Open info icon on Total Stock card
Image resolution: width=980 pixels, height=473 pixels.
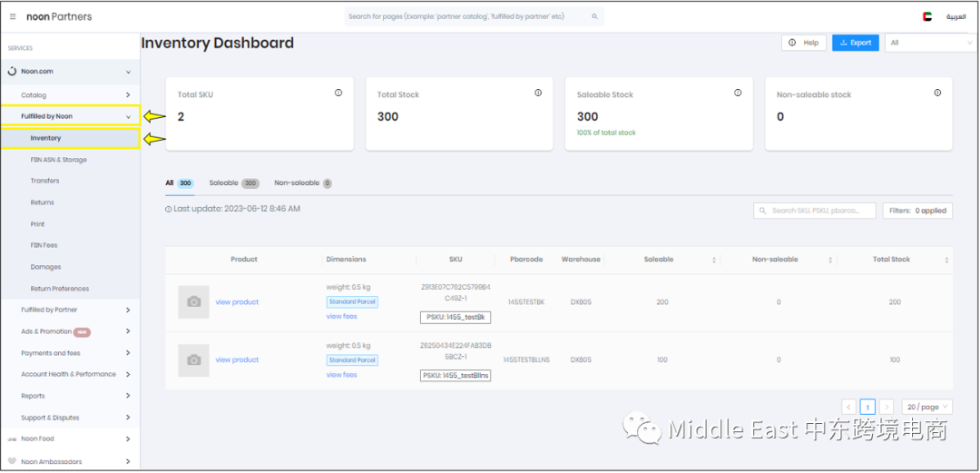(538, 93)
